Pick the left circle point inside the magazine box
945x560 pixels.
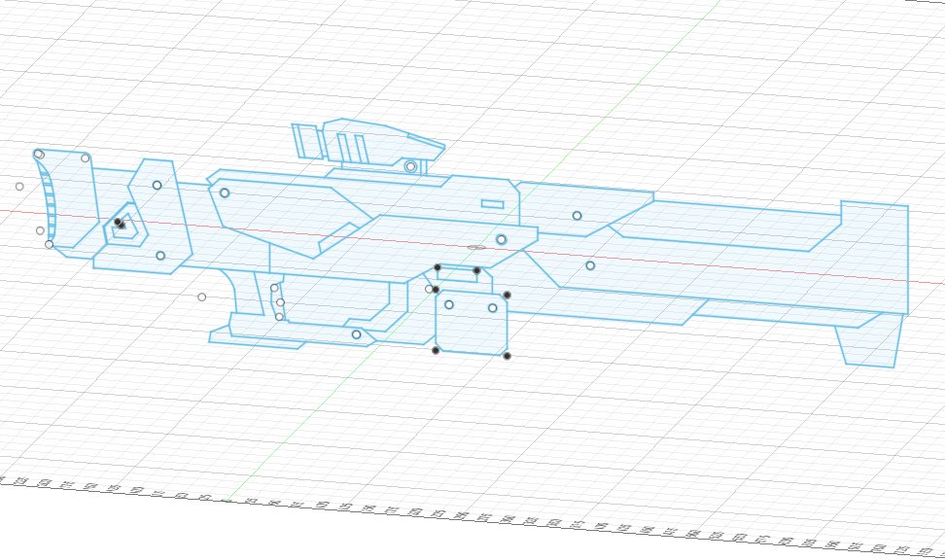(x=449, y=304)
